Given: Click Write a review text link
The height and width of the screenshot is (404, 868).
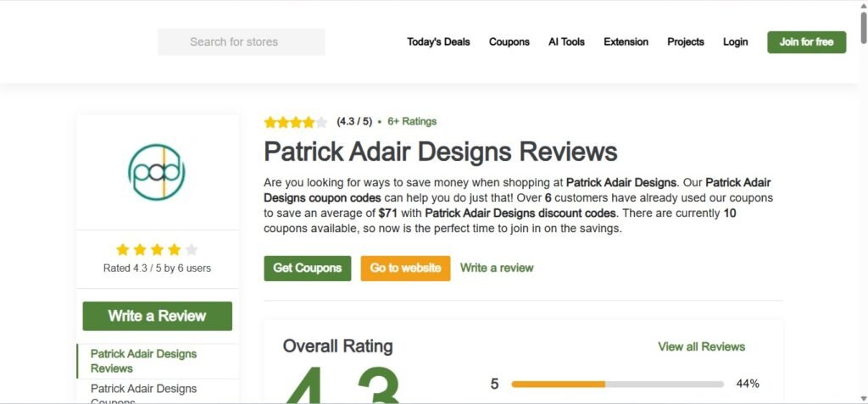Looking at the screenshot, I should pyautogui.click(x=497, y=268).
